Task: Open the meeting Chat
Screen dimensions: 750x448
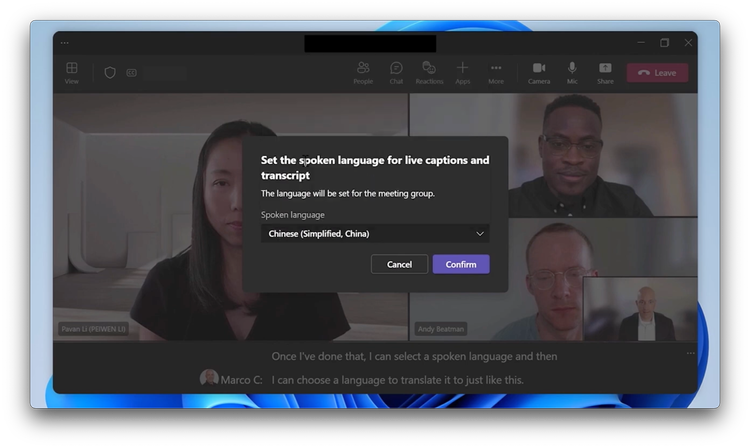Action: pyautogui.click(x=396, y=73)
